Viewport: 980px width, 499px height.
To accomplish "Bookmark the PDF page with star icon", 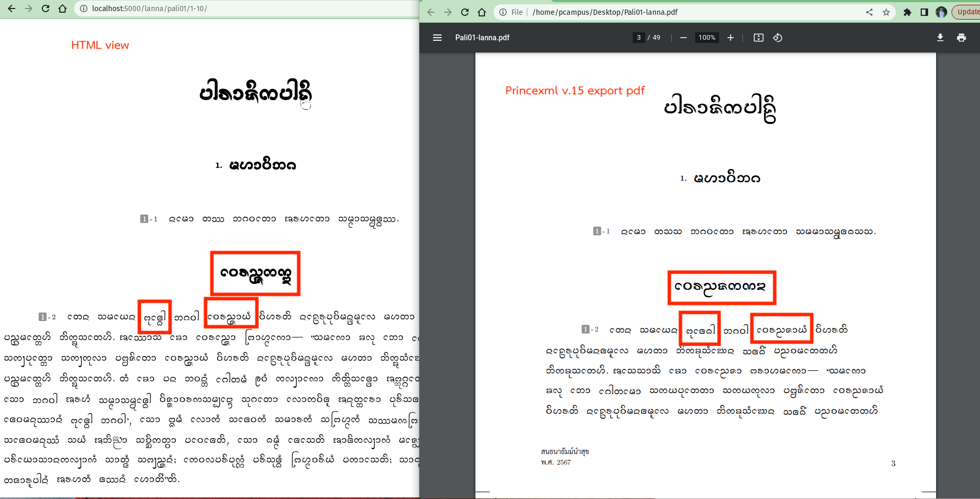I will [886, 12].
